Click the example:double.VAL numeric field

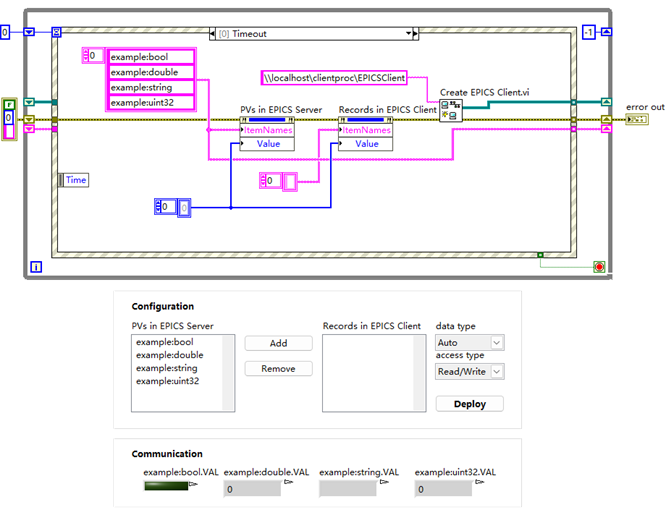tap(252, 490)
